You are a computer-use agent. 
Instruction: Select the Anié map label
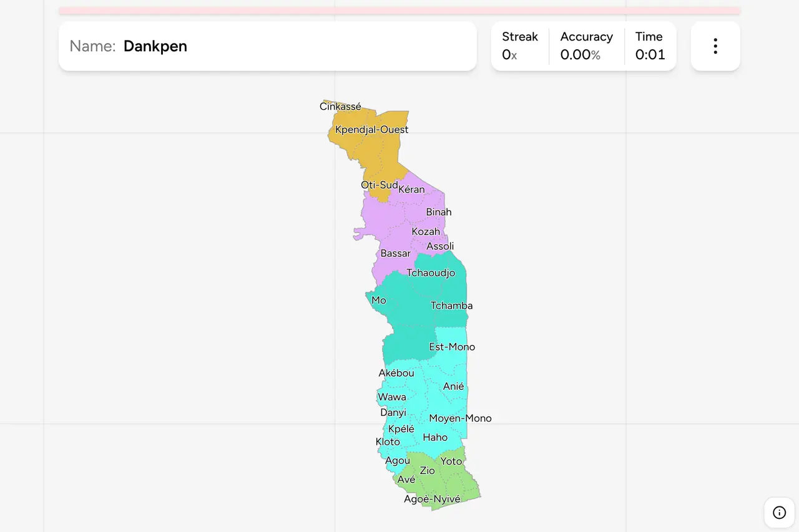pyautogui.click(x=454, y=387)
